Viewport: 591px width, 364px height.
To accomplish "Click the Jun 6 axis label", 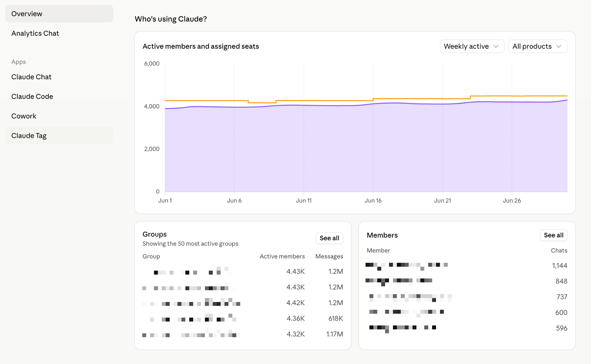I will coord(234,200).
